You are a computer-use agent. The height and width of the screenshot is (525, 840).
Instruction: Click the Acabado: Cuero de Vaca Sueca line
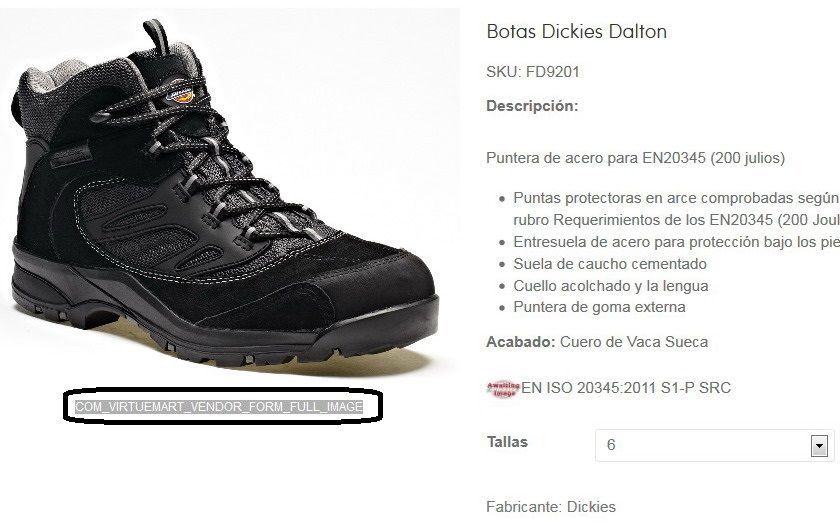pos(597,342)
